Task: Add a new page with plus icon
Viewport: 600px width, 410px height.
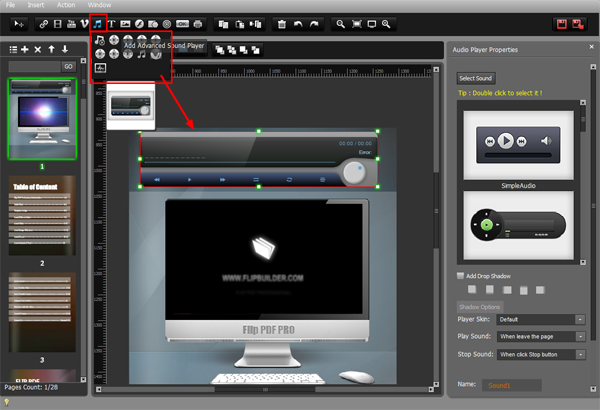Action: 25,49
